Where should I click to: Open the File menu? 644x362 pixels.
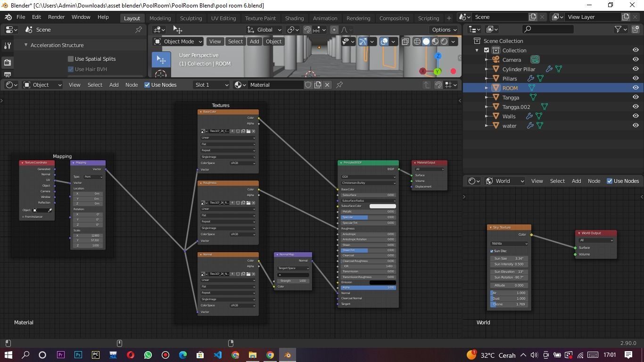click(21, 17)
